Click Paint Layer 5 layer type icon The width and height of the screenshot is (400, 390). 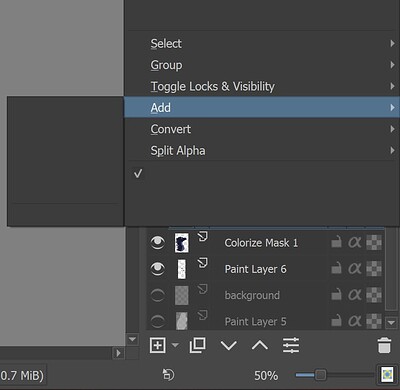click(202, 315)
